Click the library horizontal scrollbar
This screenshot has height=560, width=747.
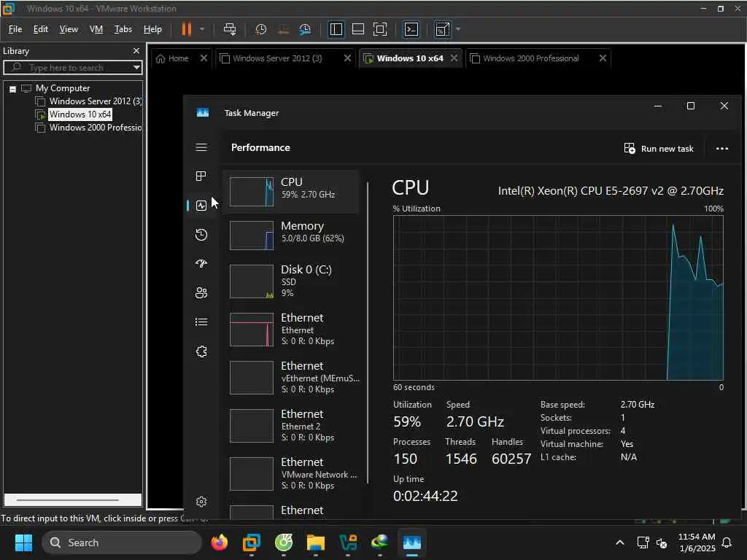(67, 500)
